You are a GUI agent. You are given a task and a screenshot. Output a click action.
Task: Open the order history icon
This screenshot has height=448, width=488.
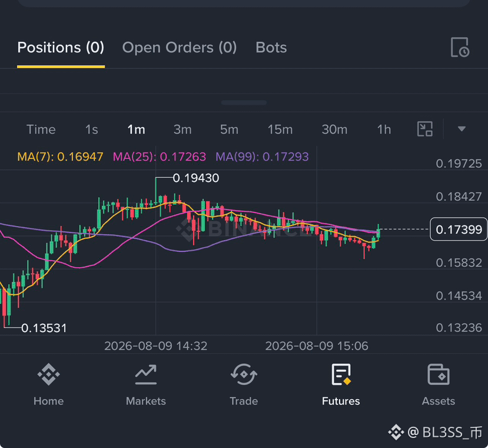tap(460, 47)
